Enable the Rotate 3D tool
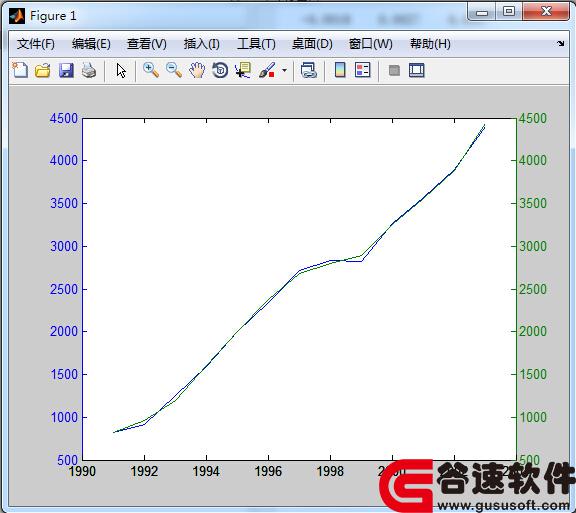The width and height of the screenshot is (576, 513). click(x=220, y=70)
